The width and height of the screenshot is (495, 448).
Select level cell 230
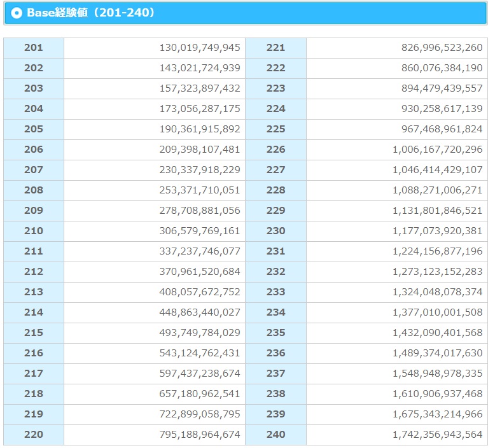pyautogui.click(x=276, y=231)
